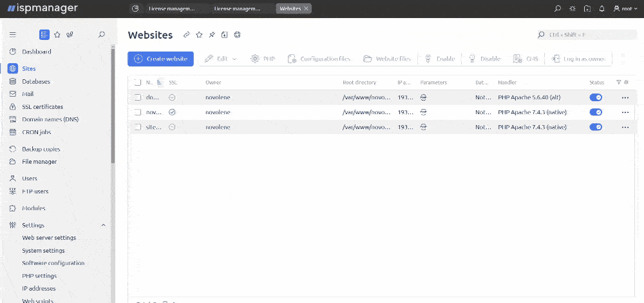
Task: Open help lifebuoy icon beside Websites title
Action: coord(237,35)
